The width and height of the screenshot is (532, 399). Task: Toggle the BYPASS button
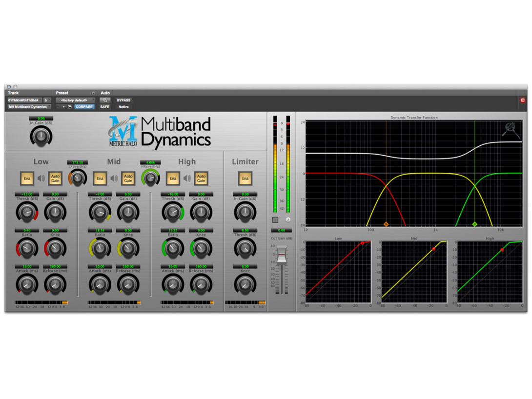(x=123, y=100)
